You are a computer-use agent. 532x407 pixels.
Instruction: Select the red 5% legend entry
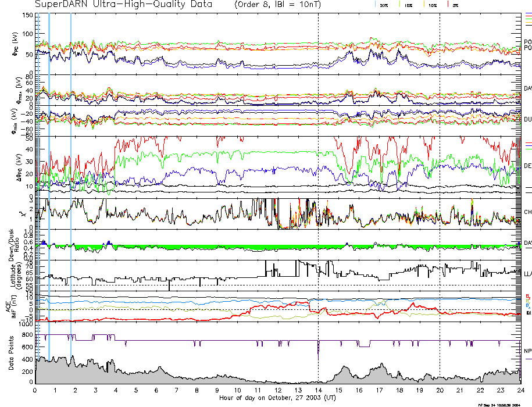point(454,5)
